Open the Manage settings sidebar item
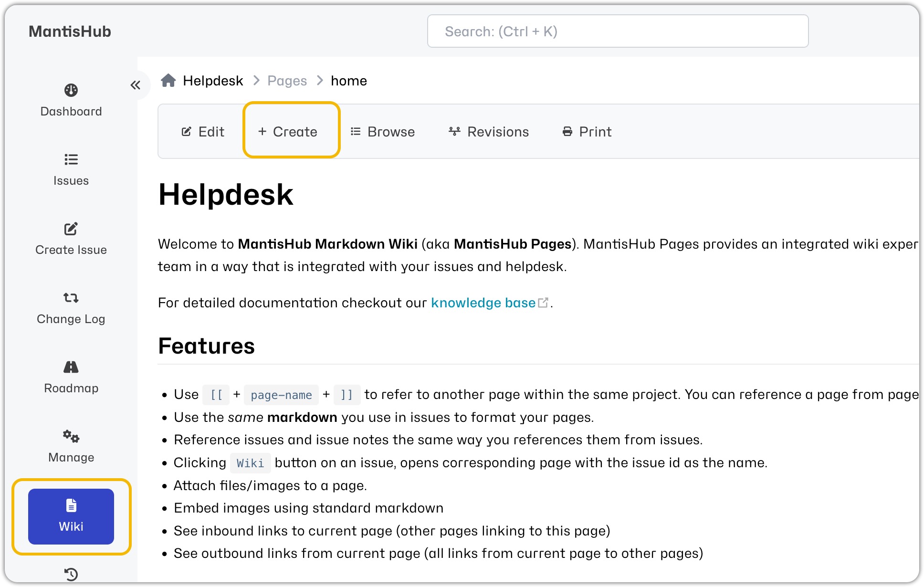Screen dimensions: 924x587 [71, 446]
